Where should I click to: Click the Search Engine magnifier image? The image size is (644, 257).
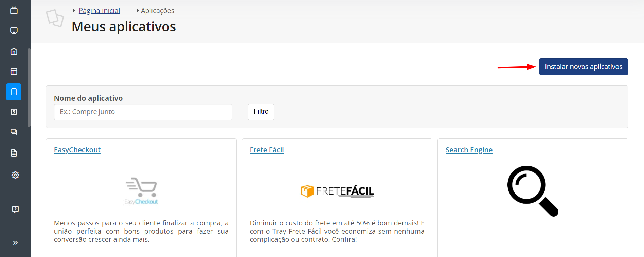[532, 191]
